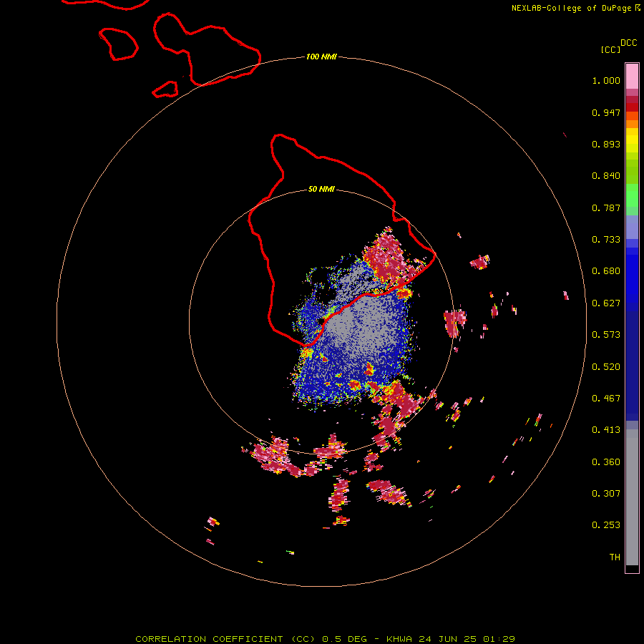The image size is (644, 644).
Task: Select the 0.253 scale value
Action: 606,525
